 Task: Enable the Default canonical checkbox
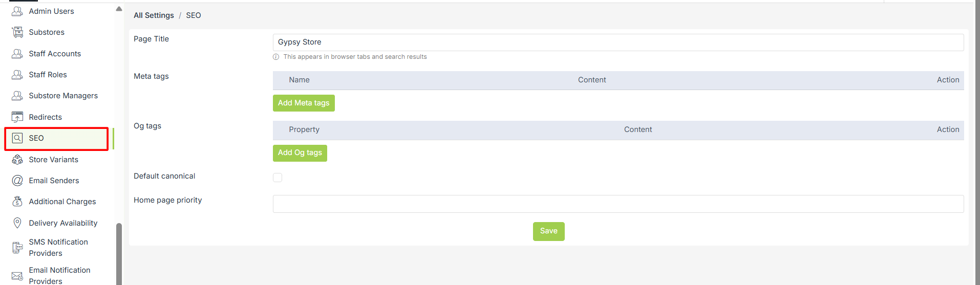278,178
